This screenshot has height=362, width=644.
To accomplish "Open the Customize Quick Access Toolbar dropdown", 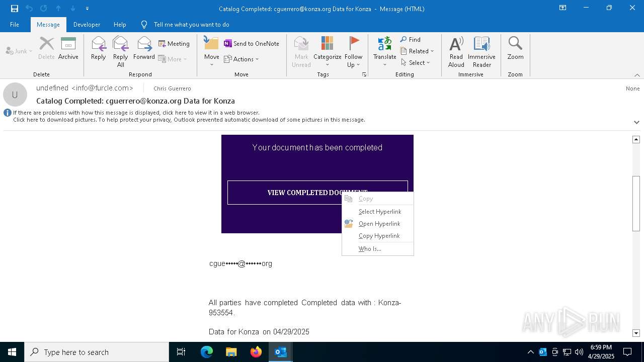I will point(87,9).
